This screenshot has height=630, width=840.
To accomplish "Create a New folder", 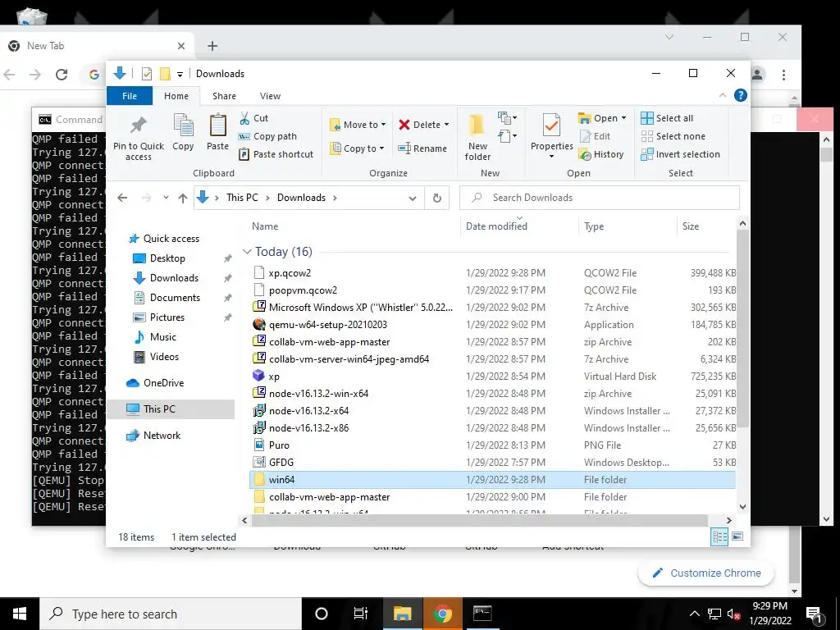I will [x=477, y=137].
